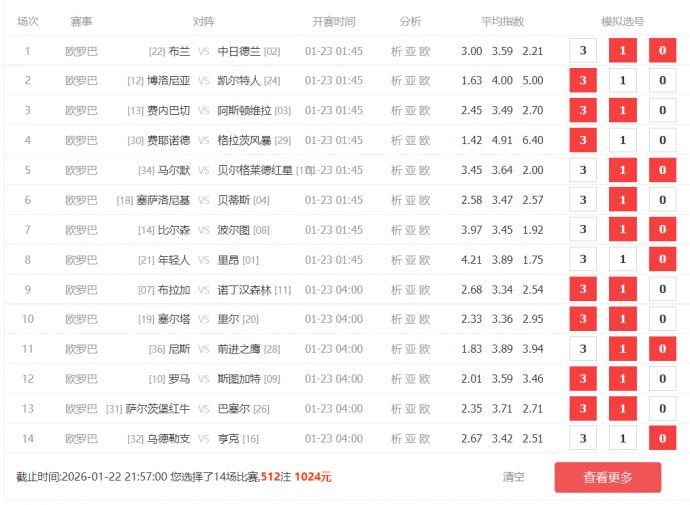The height and width of the screenshot is (505, 690).
Task: Open 亚 odds link for match 5
Action: tap(410, 171)
